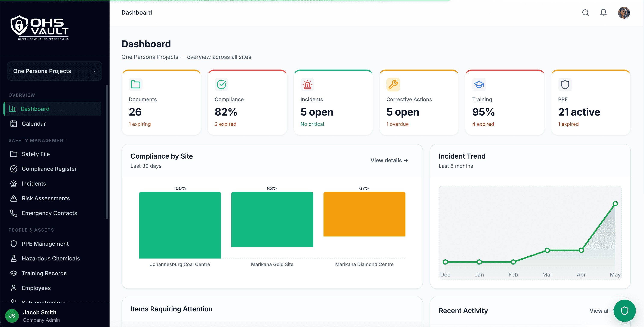Click the Compliance Register checkmark icon
This screenshot has height=327, width=644.
point(14,169)
